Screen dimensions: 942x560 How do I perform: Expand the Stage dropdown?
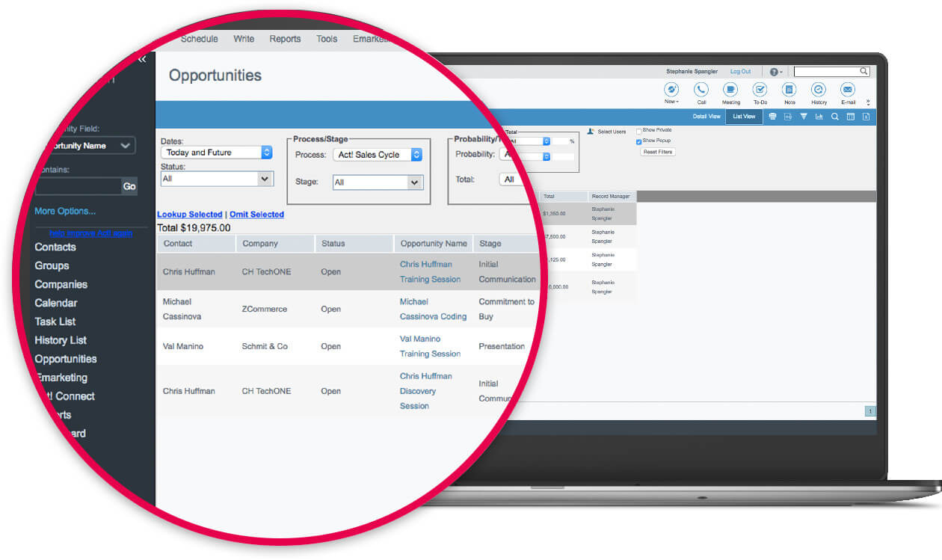click(x=378, y=182)
